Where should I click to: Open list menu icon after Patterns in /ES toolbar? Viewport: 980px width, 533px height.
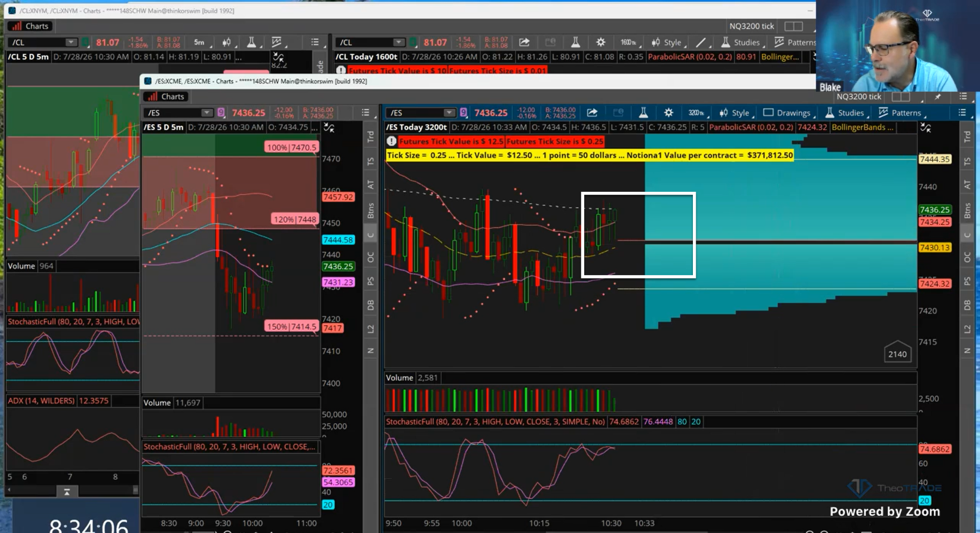pos(962,112)
